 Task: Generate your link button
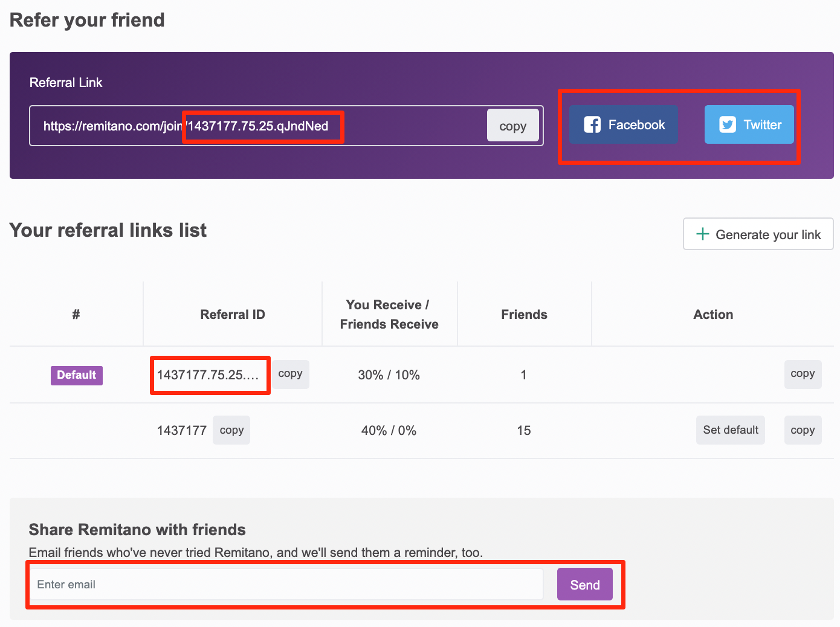point(758,234)
